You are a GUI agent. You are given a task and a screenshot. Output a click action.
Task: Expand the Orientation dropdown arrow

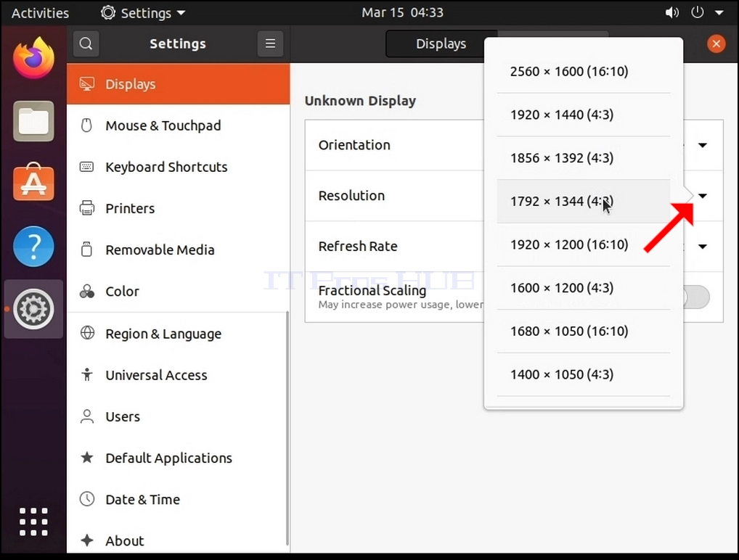click(703, 145)
